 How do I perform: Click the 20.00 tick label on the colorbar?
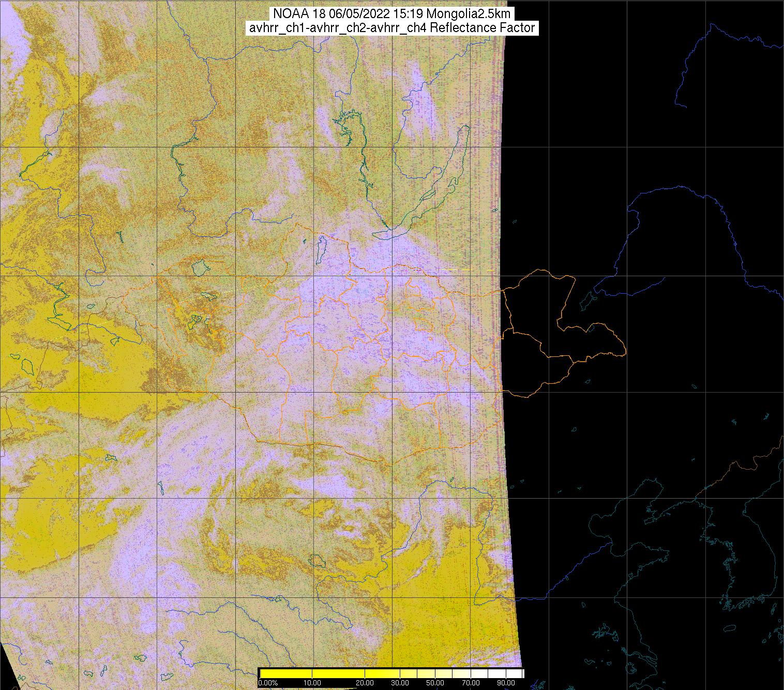[365, 683]
